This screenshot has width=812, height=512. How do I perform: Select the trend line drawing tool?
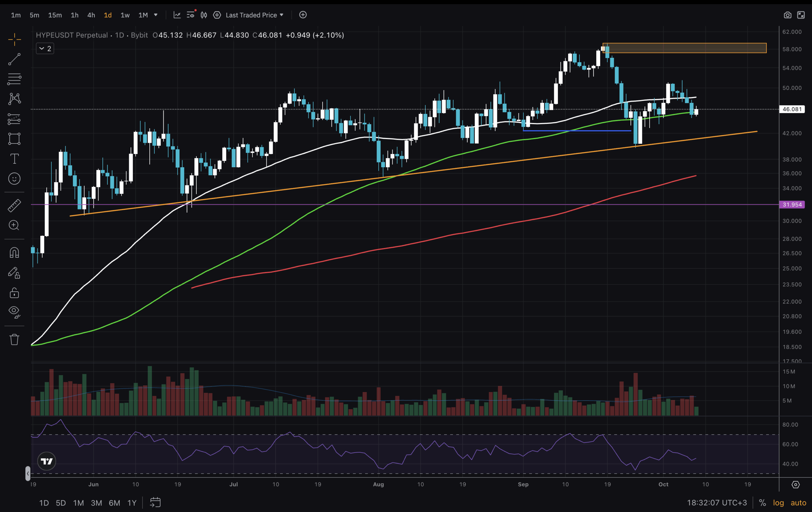(x=14, y=59)
